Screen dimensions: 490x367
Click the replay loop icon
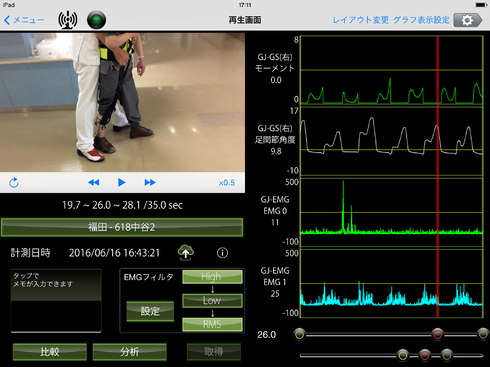14,182
